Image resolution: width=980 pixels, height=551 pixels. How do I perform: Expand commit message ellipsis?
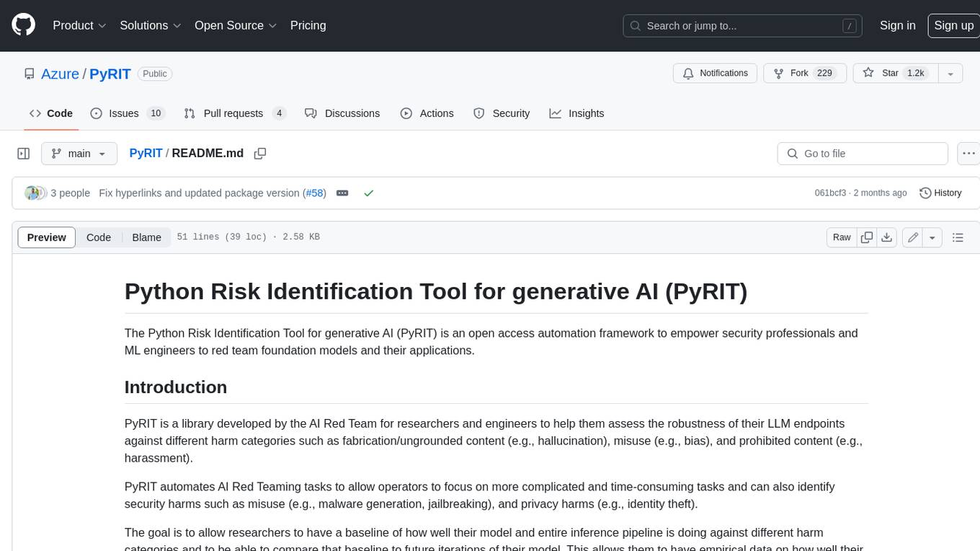click(x=342, y=193)
